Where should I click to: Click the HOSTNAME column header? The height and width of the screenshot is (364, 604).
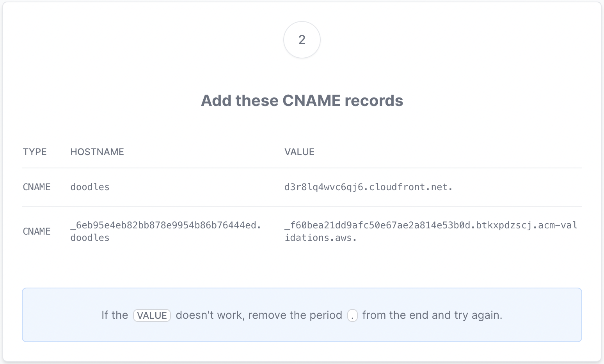point(97,152)
